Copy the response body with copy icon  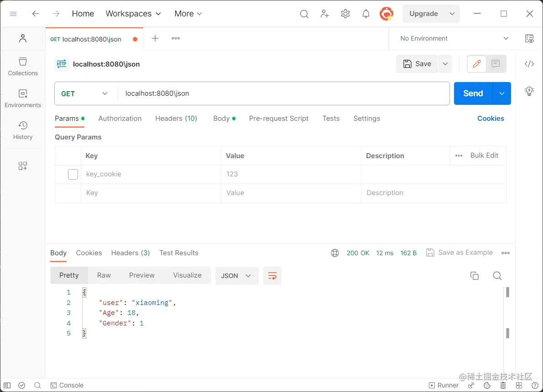[475, 276]
